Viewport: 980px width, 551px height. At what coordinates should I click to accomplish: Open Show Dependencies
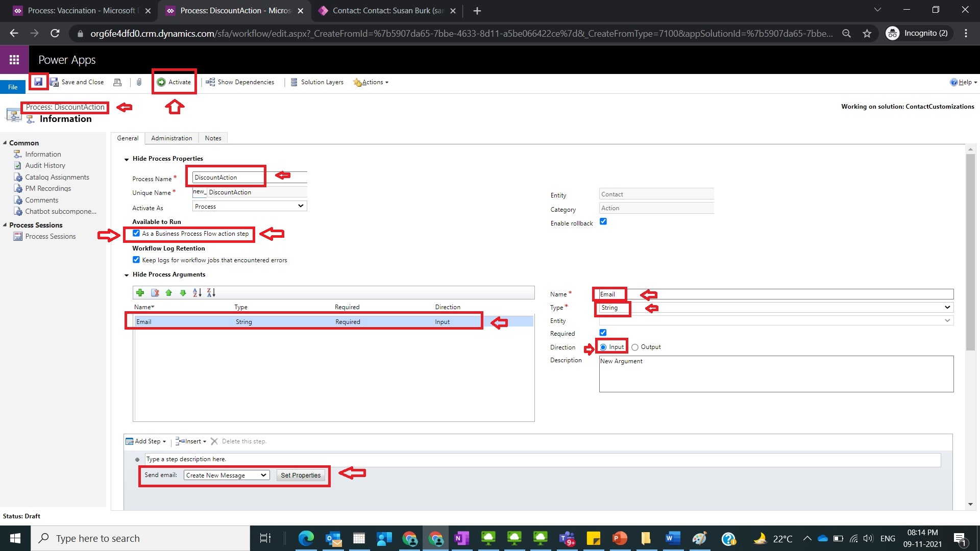click(240, 82)
